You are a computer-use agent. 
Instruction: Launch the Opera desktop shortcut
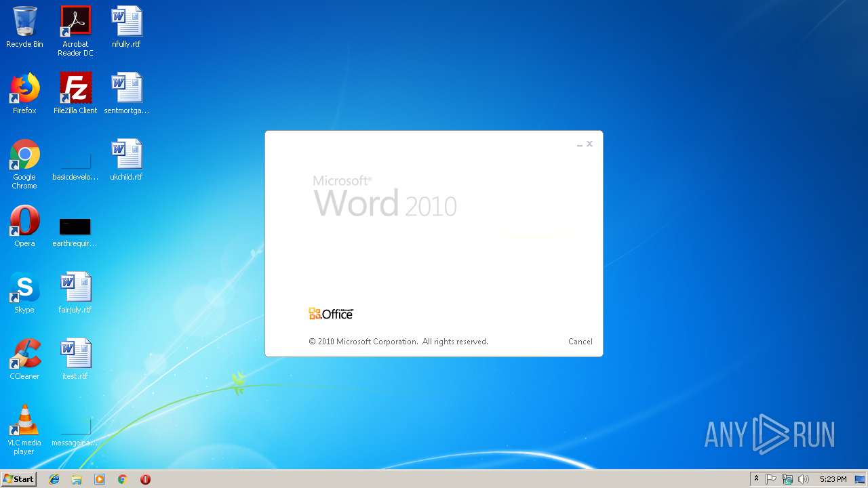(24, 226)
